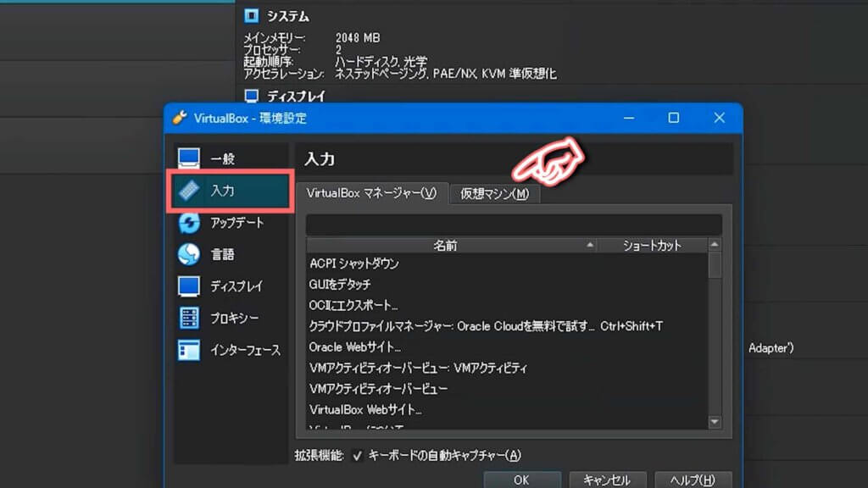
Task: Open help with ヘルプ(H) button
Action: tap(693, 480)
